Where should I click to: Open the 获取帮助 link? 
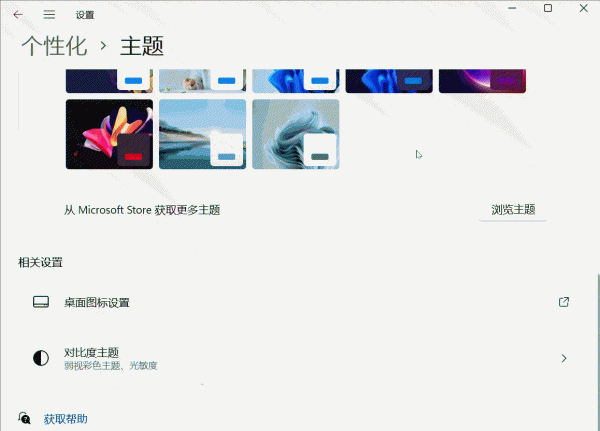pyautogui.click(x=65, y=419)
